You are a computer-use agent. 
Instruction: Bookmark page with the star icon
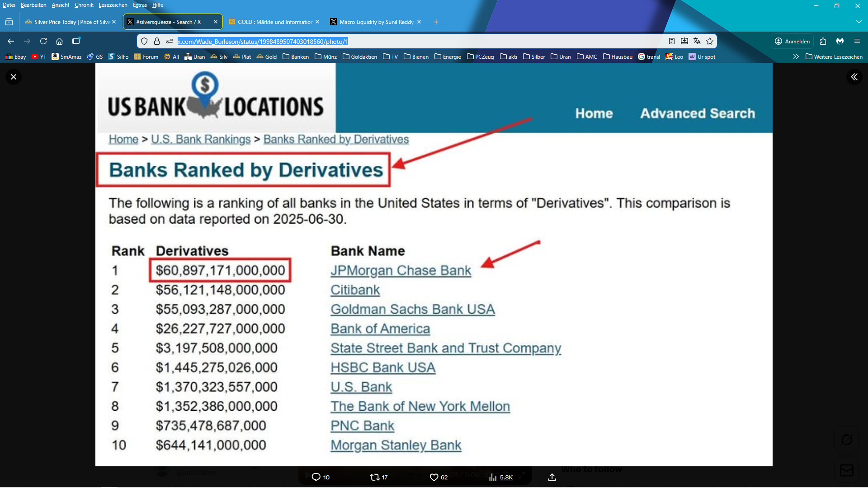710,41
